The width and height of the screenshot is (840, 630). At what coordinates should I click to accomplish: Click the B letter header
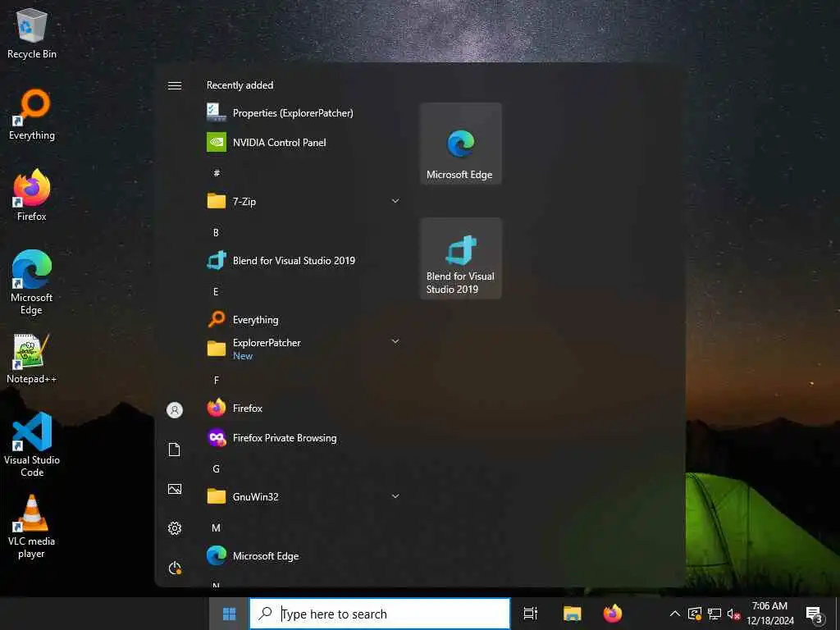(216, 232)
